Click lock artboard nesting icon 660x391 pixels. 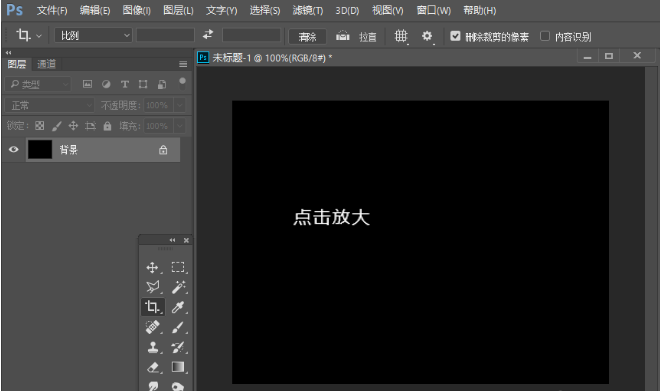tap(90, 125)
